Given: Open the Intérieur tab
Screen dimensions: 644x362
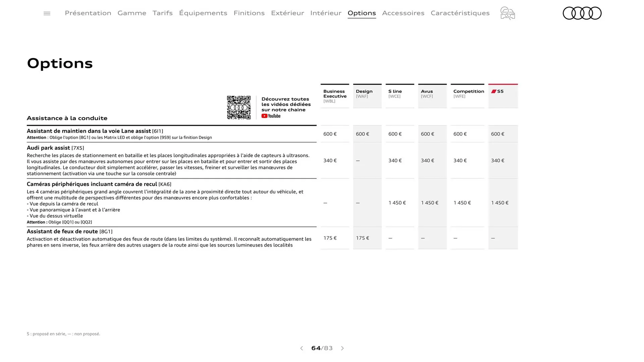Looking at the screenshot, I should 326,13.
